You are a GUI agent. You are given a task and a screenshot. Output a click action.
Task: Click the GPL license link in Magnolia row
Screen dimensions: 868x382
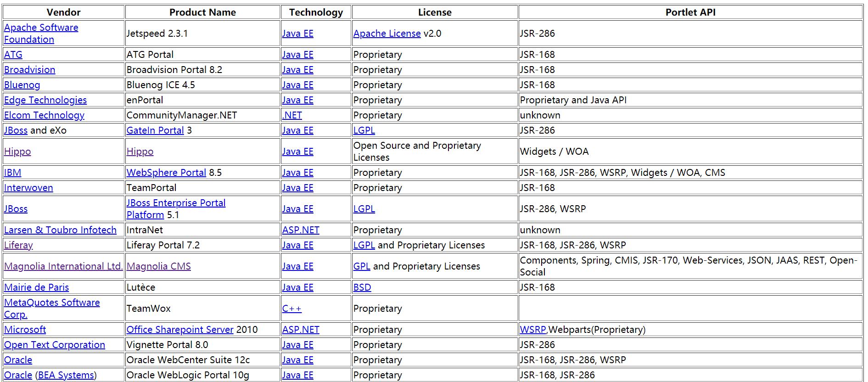(362, 266)
